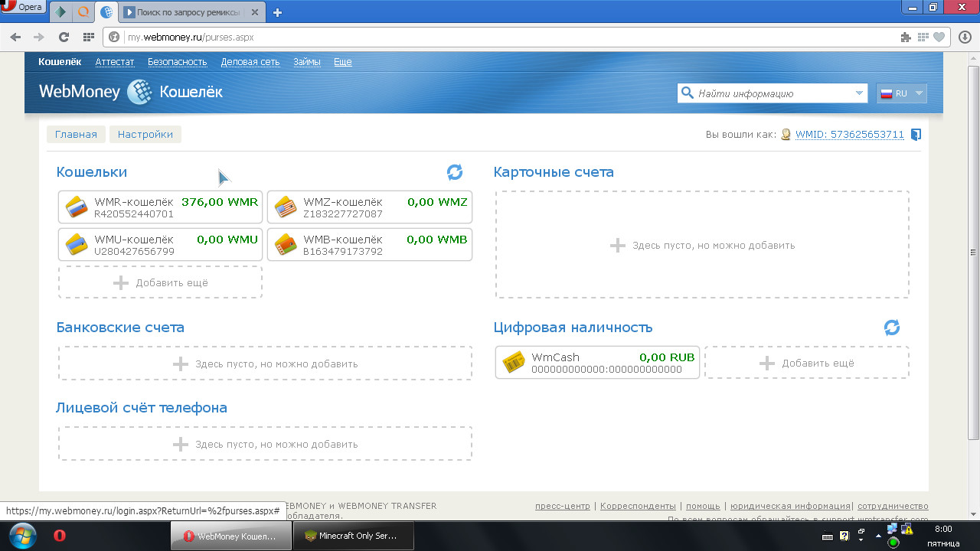Open the Opera menu button
Screen dimensions: 980x551
[23, 7]
